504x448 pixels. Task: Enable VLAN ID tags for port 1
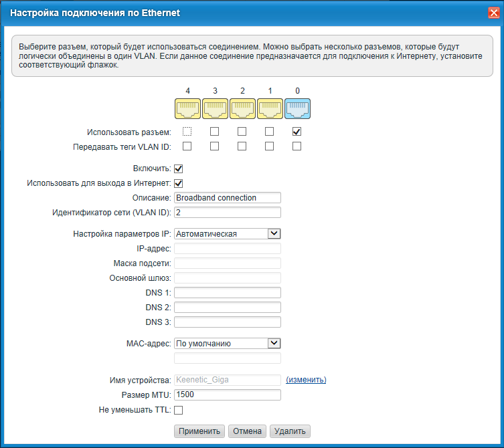269,146
